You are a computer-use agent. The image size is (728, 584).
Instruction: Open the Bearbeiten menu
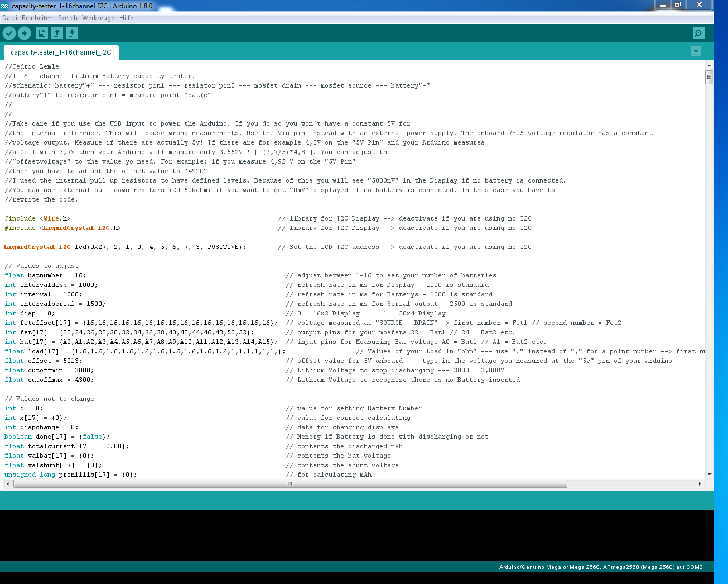tap(37, 18)
